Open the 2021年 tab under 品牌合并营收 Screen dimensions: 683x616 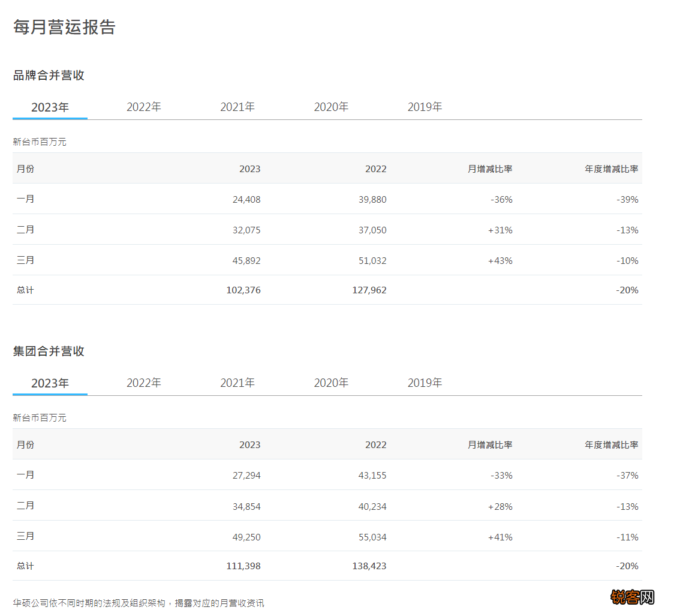237,107
